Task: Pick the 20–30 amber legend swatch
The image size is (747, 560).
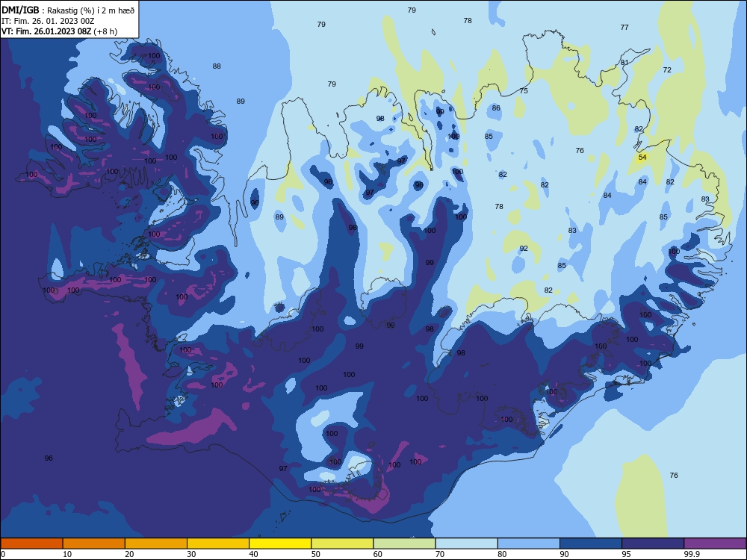Action: pyautogui.click(x=156, y=544)
